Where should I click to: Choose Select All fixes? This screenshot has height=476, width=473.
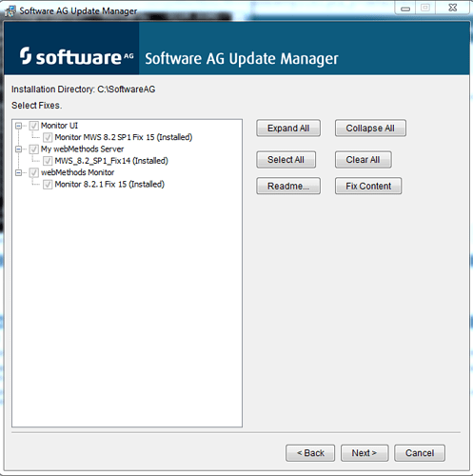click(286, 160)
